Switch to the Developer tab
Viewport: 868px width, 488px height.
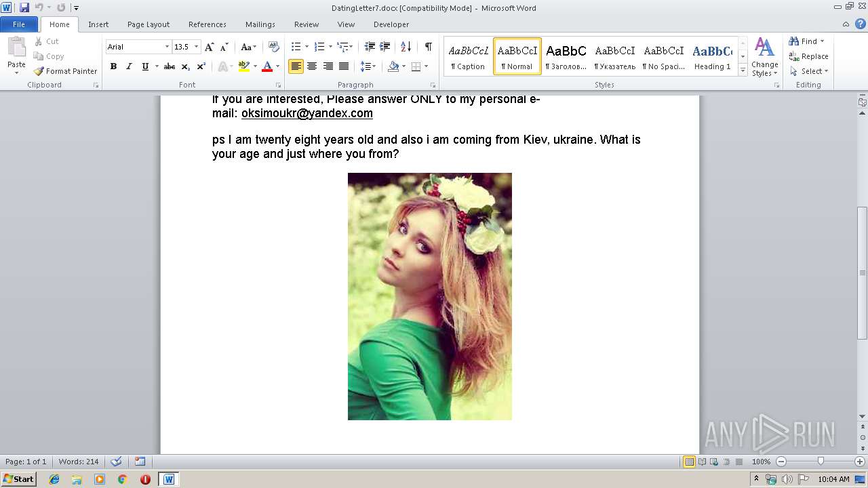pyautogui.click(x=391, y=24)
